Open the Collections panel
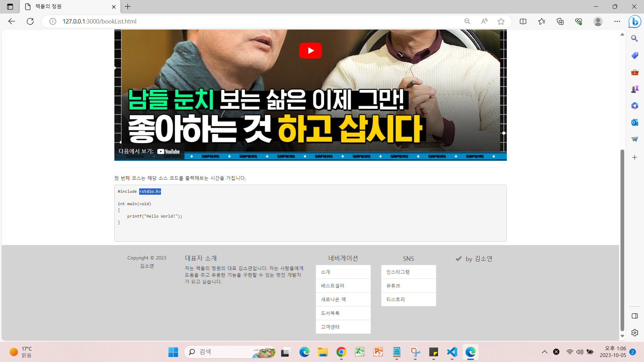 [560, 21]
